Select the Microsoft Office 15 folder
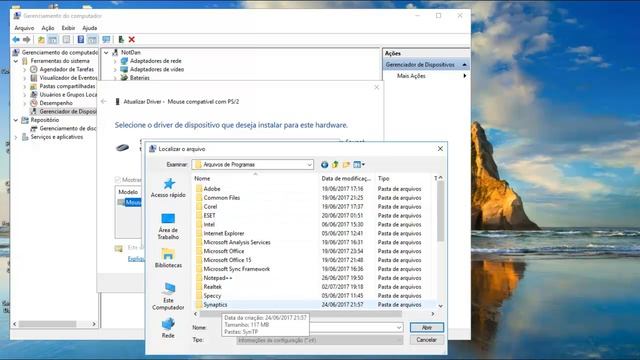640x360 pixels. point(227,260)
